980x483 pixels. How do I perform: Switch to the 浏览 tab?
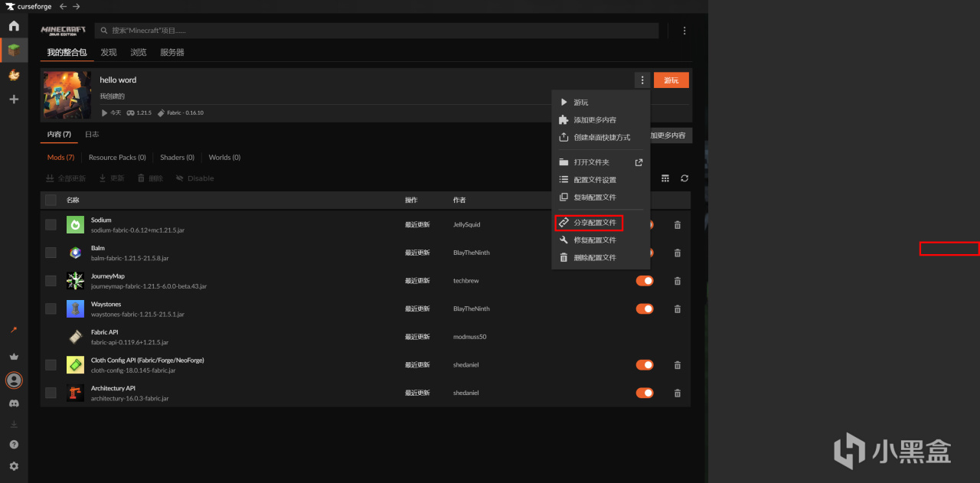pos(139,53)
